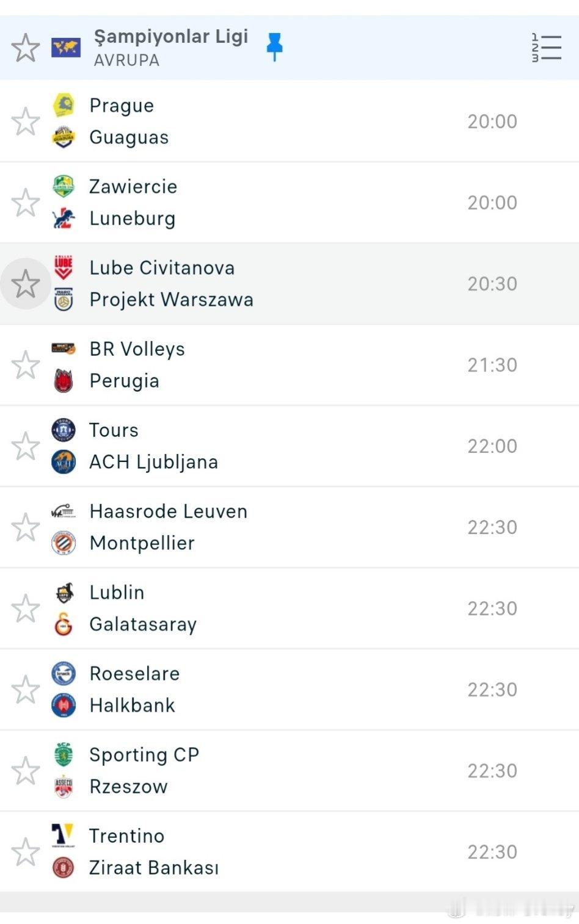579x924 pixels.
Task: Unpin the Şampiyonlar Ligi blue pin
Action: [274, 46]
